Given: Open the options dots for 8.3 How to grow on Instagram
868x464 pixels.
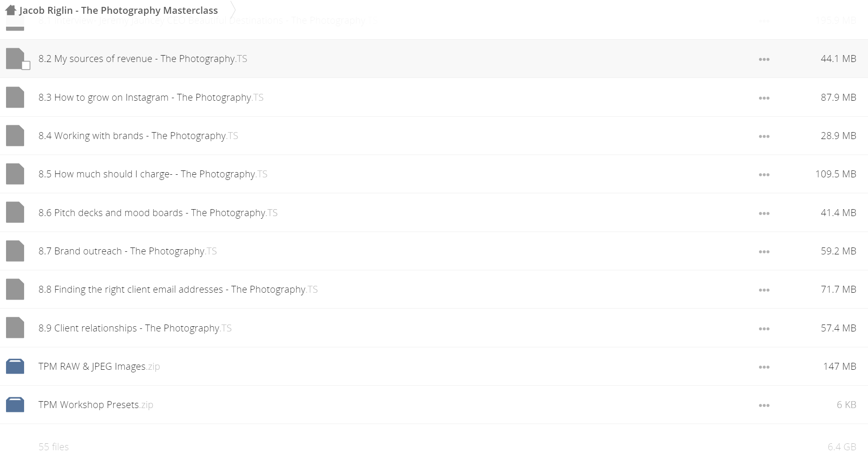Looking at the screenshot, I should 764,98.
